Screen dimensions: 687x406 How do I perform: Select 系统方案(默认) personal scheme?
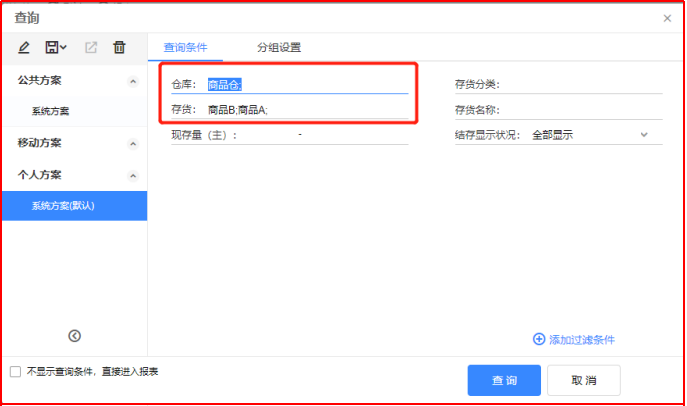pos(74,206)
